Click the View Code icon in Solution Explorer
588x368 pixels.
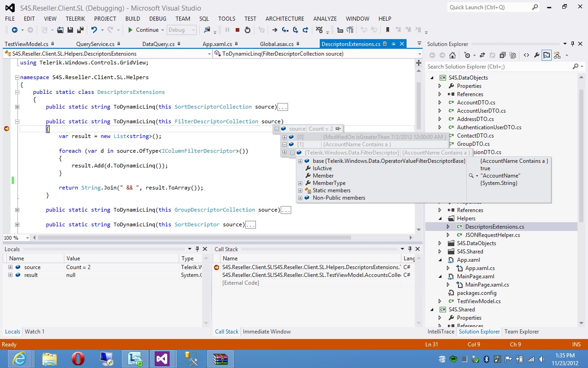(526, 55)
